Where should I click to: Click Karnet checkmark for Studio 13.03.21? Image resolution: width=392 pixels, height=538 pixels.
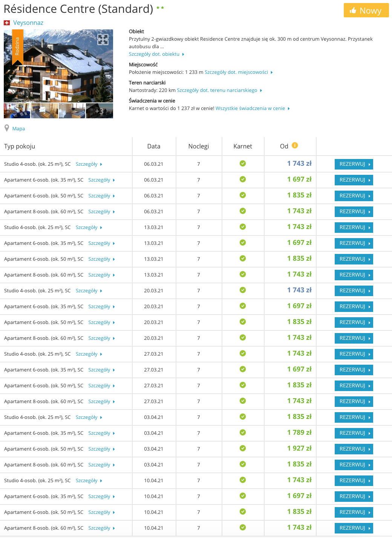click(x=243, y=227)
